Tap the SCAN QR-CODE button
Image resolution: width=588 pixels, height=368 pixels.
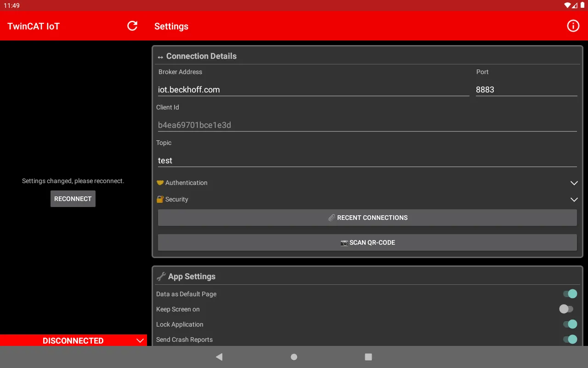point(367,242)
